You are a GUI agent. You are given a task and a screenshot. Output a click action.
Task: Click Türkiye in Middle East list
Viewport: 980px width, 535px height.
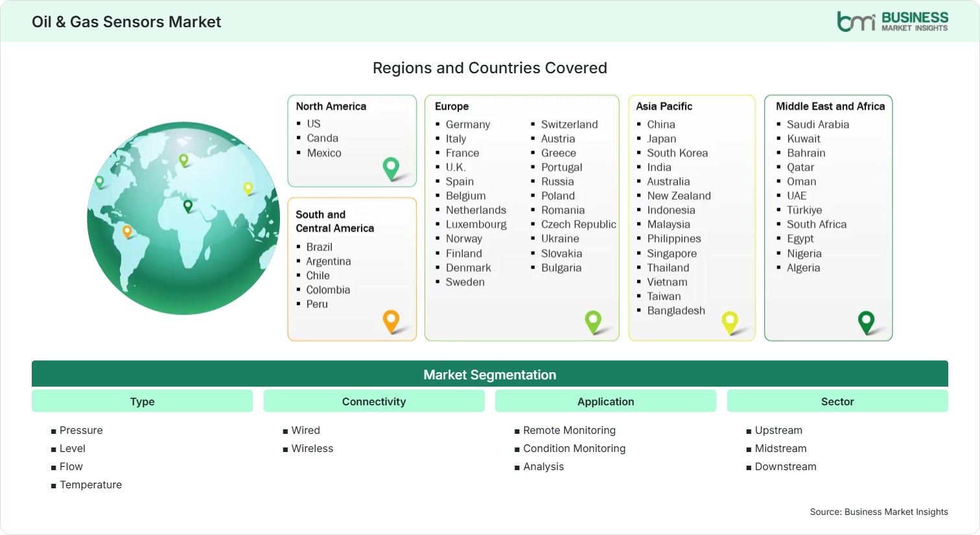click(804, 210)
